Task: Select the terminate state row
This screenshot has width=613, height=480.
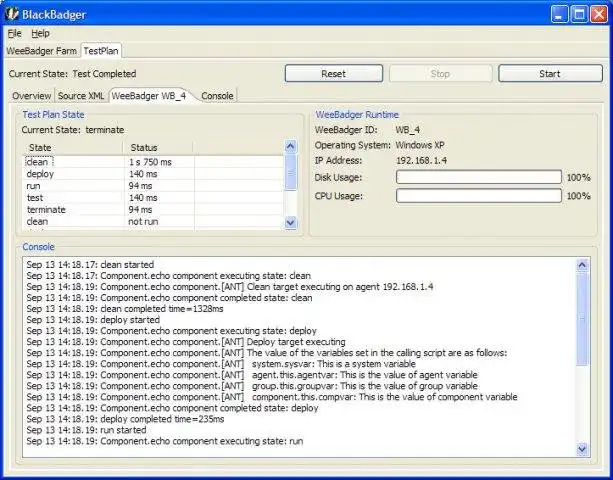Action: click(154, 210)
